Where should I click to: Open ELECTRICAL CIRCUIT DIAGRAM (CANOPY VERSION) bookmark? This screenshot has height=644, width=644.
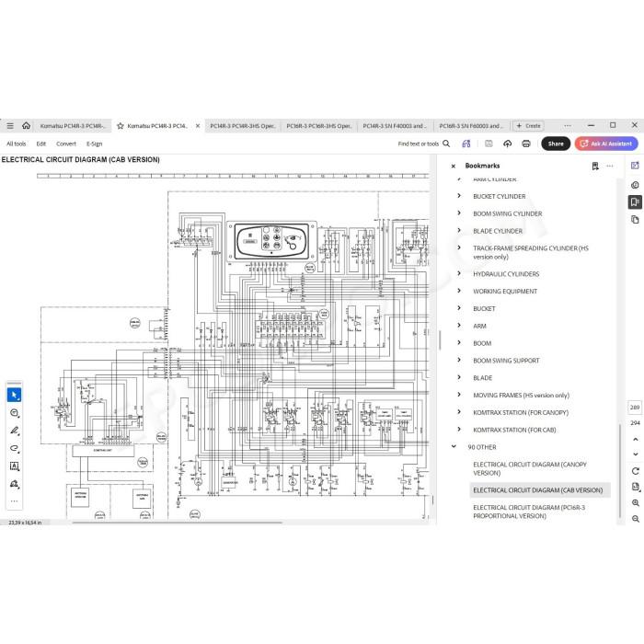530,468
